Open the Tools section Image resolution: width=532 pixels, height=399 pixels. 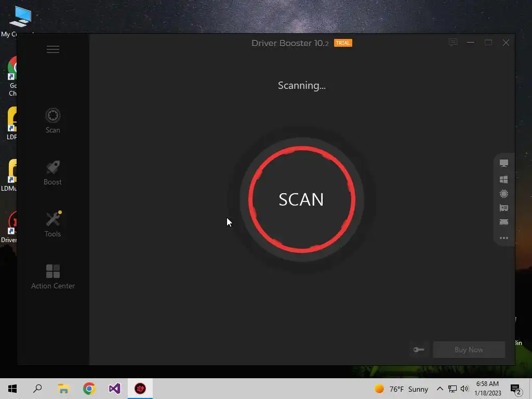click(53, 224)
